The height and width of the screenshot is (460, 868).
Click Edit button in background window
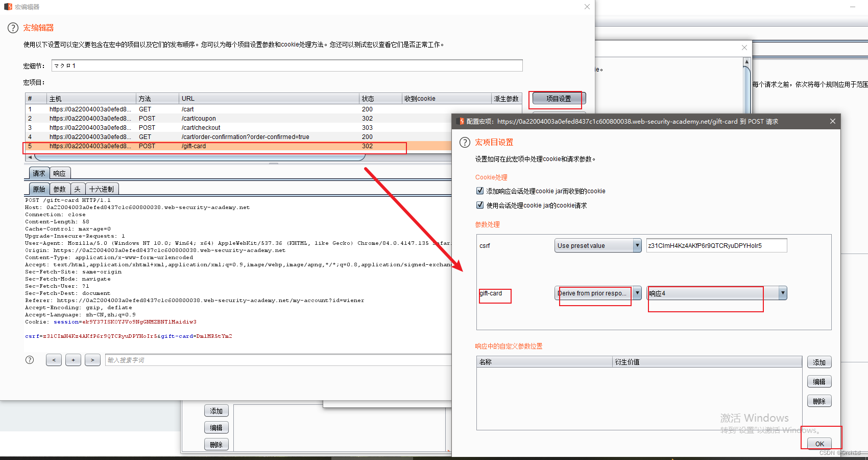tap(216, 428)
